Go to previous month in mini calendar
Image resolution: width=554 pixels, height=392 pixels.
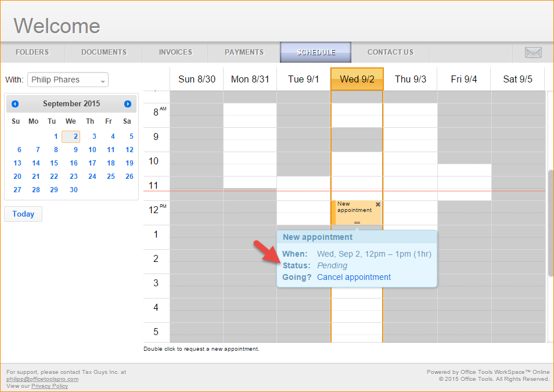[x=15, y=104]
